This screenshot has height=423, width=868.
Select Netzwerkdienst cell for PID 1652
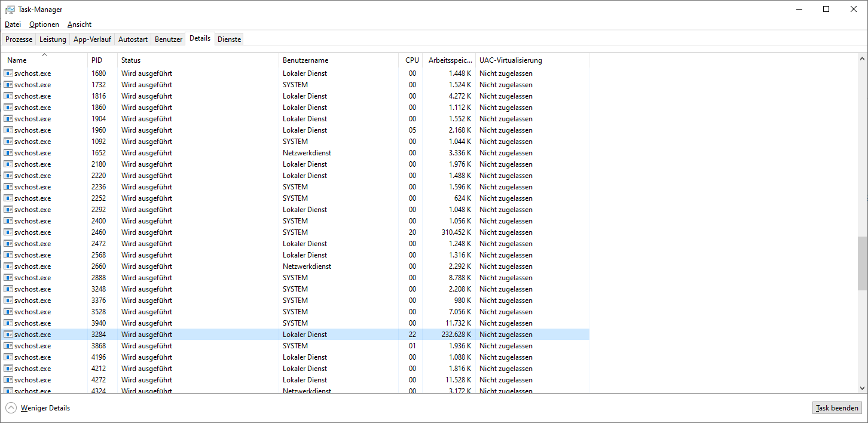[307, 153]
